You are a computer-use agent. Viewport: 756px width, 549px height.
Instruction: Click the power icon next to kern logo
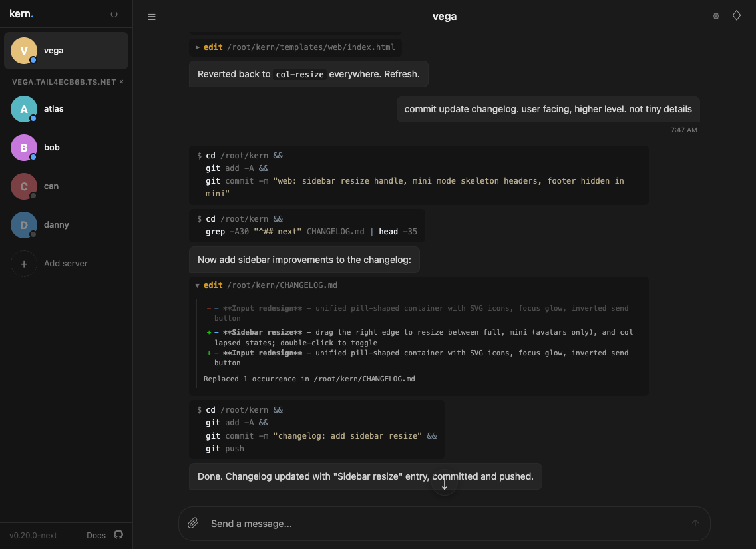(x=114, y=13)
